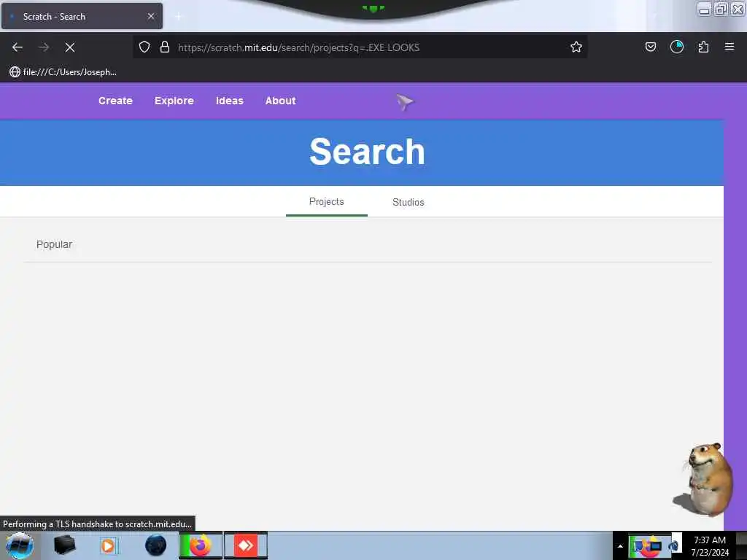Open the dark globe taskbar application

point(155,545)
